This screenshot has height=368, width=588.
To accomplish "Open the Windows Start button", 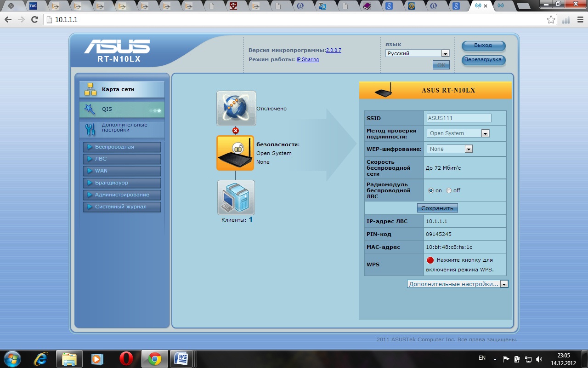I will click(11, 358).
